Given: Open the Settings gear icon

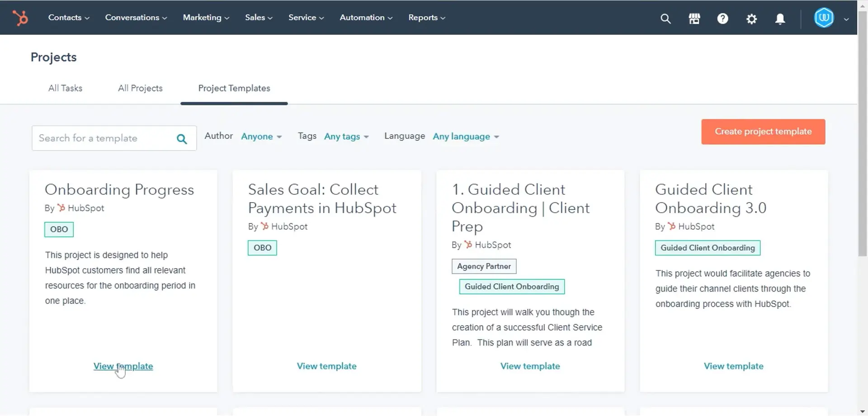Looking at the screenshot, I should pos(751,19).
